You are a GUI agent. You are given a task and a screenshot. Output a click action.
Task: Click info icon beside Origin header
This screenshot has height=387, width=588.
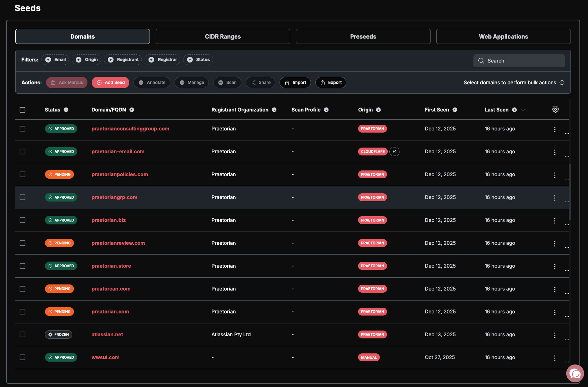(378, 110)
